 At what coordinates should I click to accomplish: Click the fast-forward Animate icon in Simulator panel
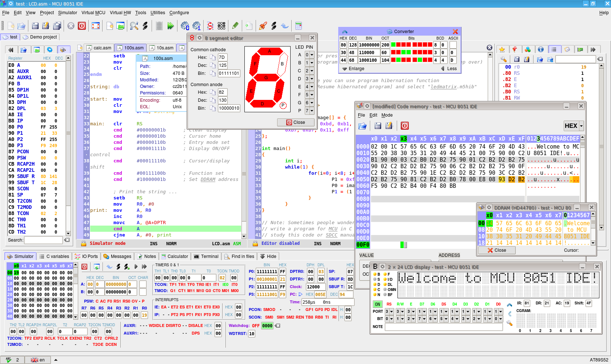(x=144, y=267)
